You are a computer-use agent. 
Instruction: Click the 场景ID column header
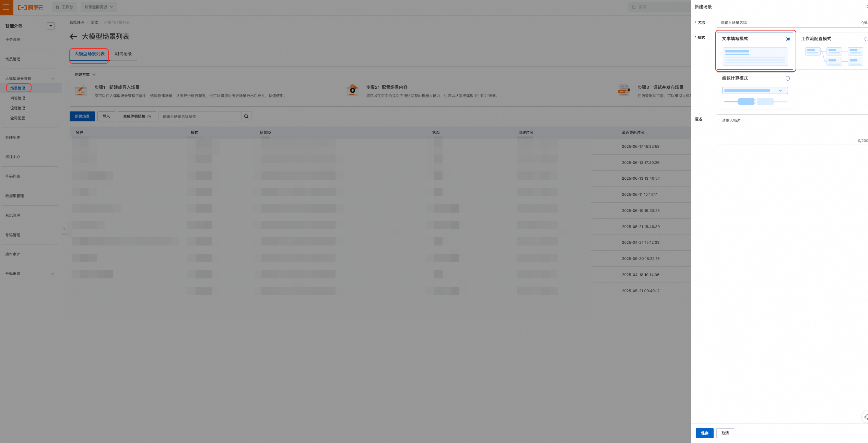[x=265, y=132]
